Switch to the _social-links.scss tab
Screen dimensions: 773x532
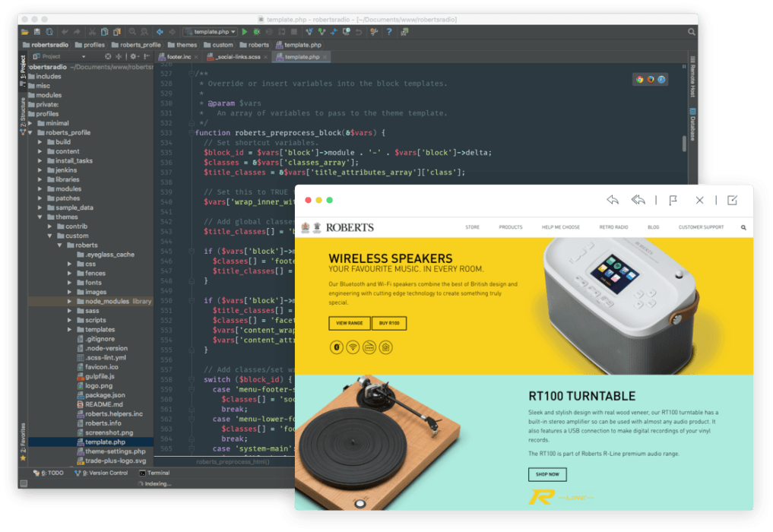(236, 57)
